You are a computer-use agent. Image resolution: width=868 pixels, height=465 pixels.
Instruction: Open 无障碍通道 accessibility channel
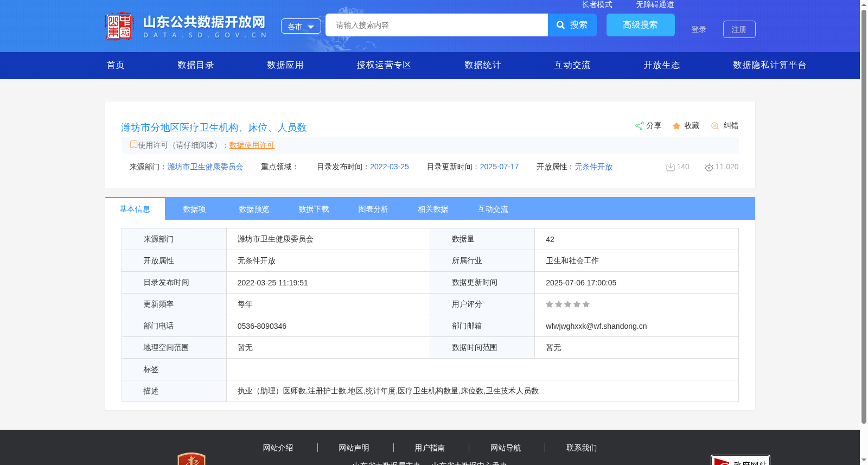655,4
